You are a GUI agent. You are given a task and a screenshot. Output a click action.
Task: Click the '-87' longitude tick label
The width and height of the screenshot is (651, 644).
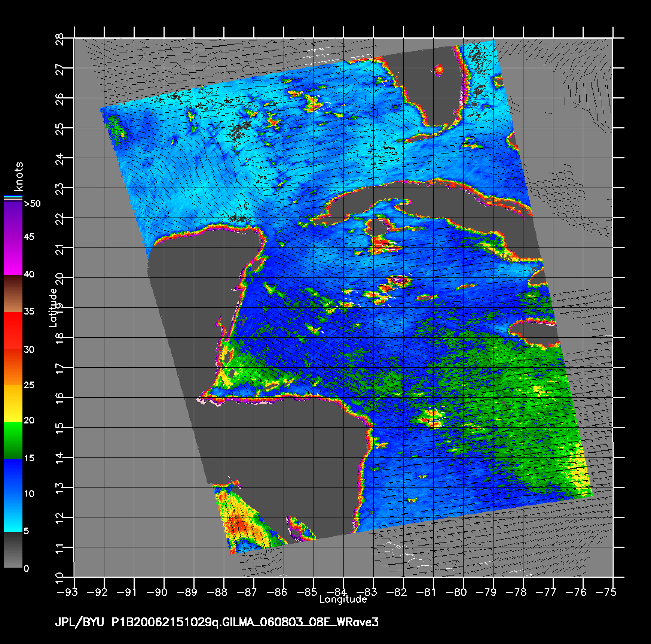[x=247, y=592]
